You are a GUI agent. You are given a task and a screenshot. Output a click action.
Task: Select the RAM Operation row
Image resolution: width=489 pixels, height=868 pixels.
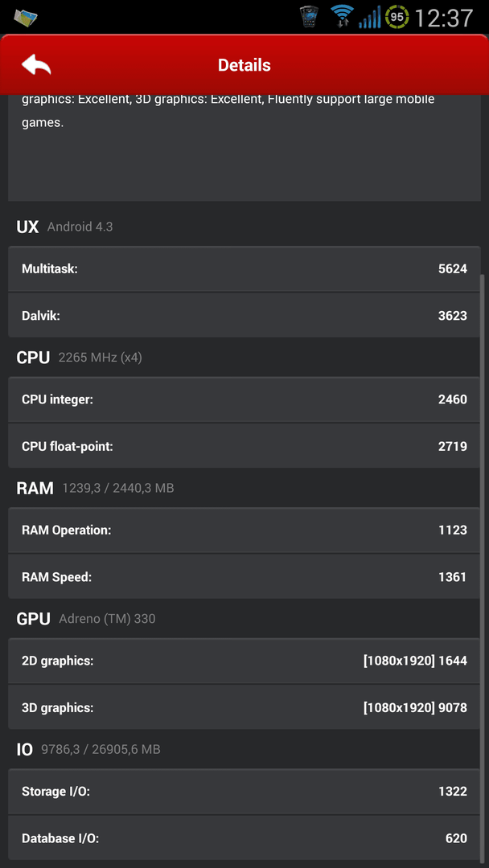(x=244, y=530)
